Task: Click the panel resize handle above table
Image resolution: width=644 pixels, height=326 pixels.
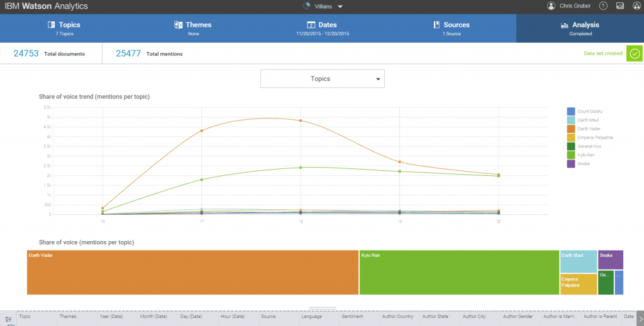Action: [x=323, y=308]
